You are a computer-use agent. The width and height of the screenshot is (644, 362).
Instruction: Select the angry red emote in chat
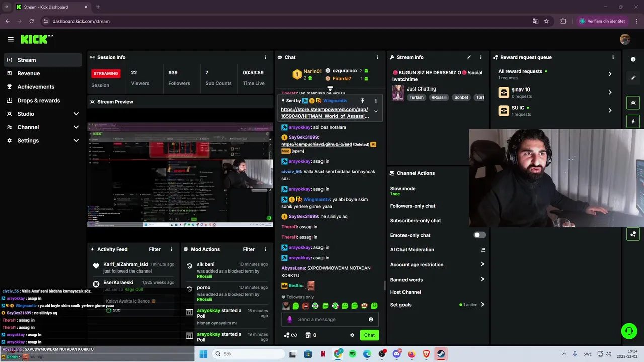click(x=305, y=305)
